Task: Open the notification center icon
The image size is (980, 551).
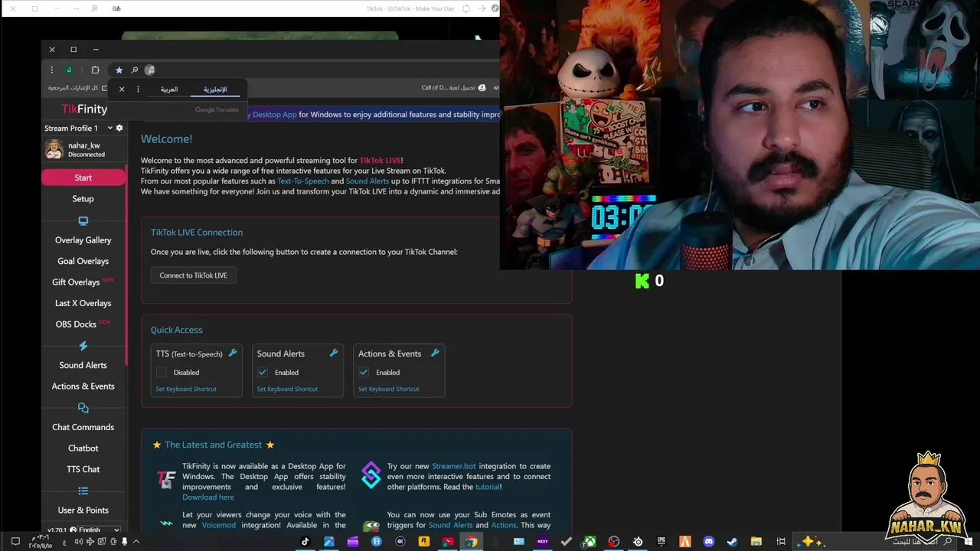Action: click(x=15, y=542)
